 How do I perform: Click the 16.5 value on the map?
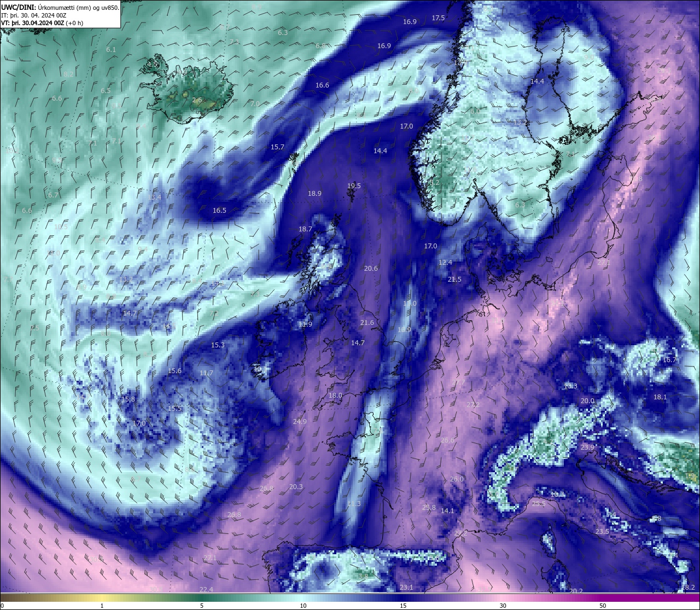point(219,211)
